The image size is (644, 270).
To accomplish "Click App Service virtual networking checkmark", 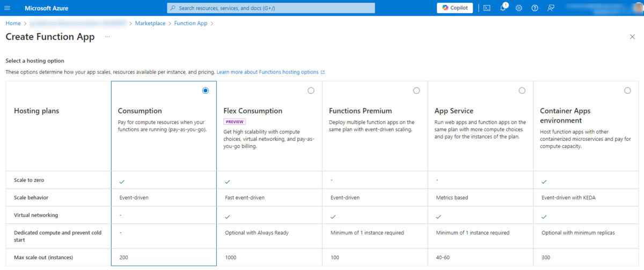I will point(438,216).
